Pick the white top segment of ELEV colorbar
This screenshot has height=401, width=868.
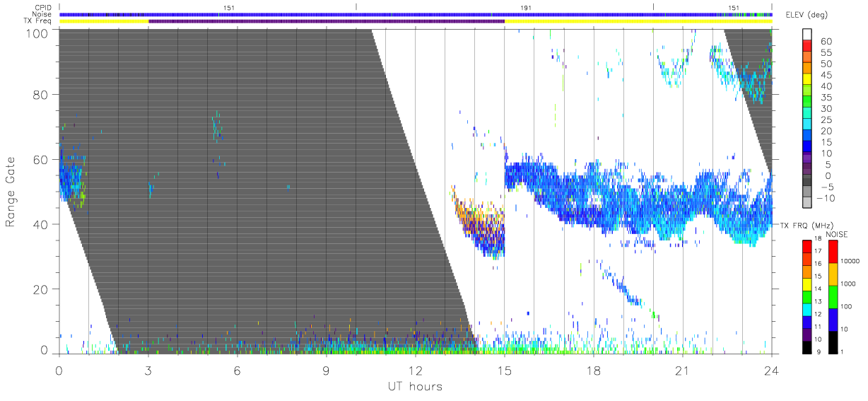(x=808, y=34)
